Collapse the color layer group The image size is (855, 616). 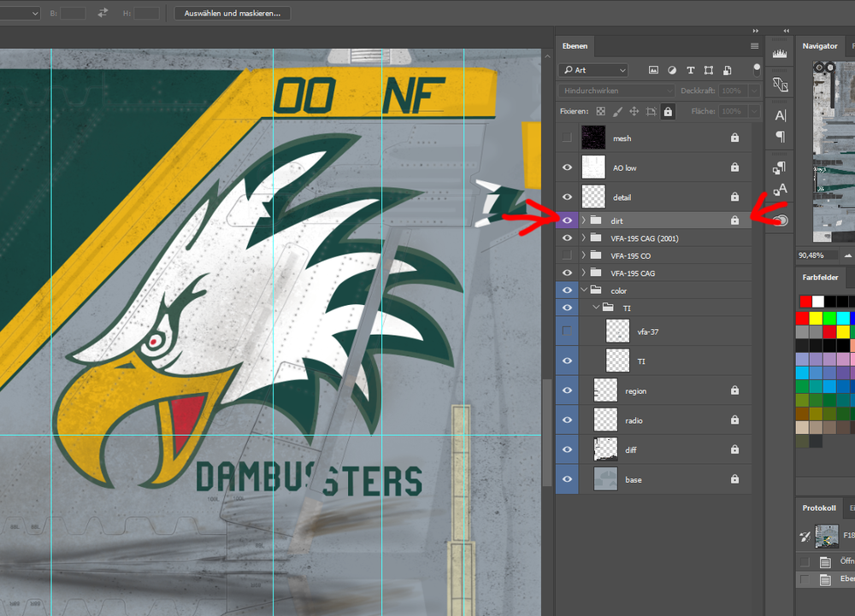(x=584, y=290)
